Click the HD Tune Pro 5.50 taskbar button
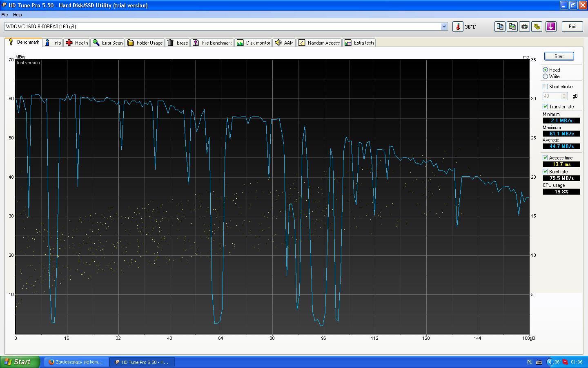The height and width of the screenshot is (368, 588). pos(143,362)
